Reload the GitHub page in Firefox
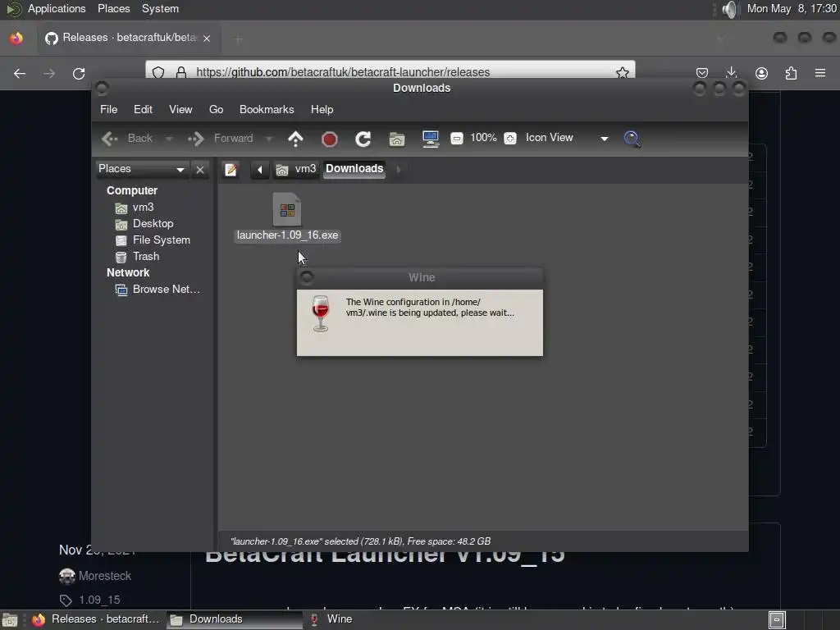This screenshot has width=840, height=630. point(79,73)
